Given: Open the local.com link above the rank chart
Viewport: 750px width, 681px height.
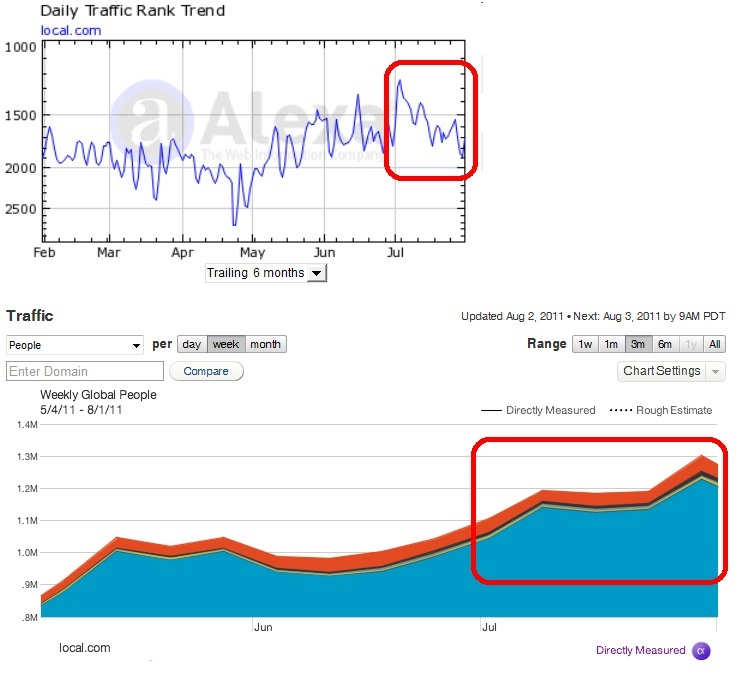Looking at the screenshot, I should pyautogui.click(x=71, y=31).
